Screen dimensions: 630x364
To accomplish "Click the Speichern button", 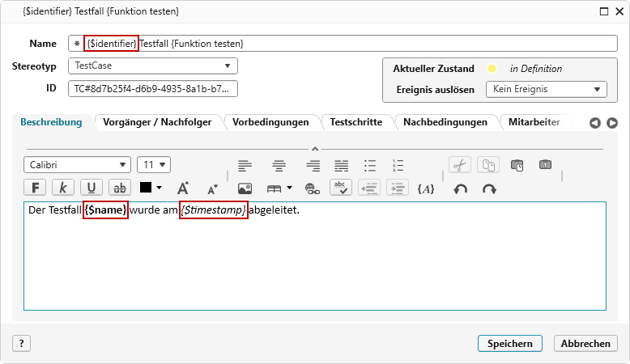I will click(x=509, y=344).
